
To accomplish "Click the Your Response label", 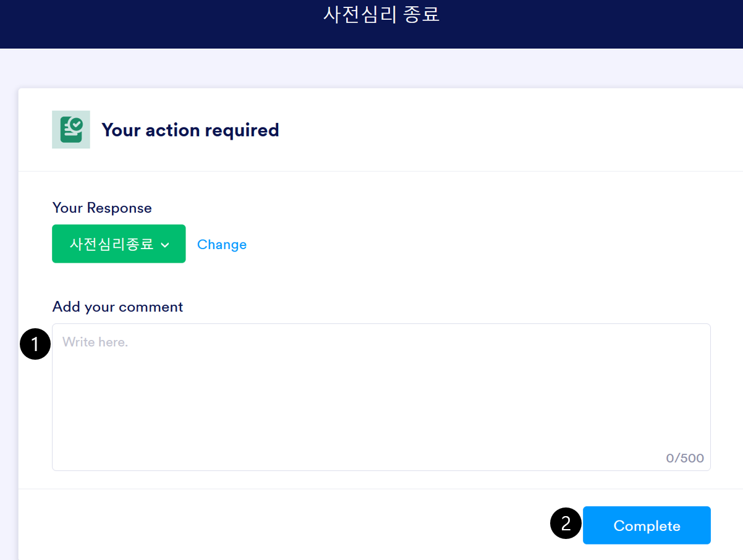I will 101,208.
